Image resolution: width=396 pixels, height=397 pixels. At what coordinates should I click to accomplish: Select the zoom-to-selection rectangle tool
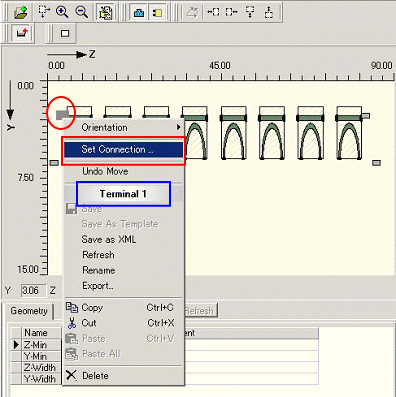pyautogui.click(x=43, y=12)
